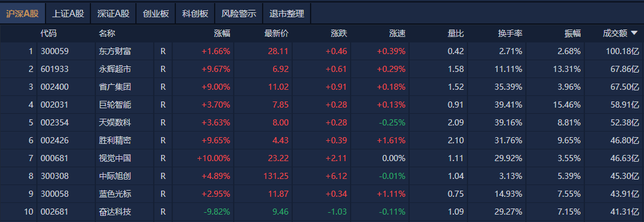Click the descending sort arrow beside 成交额
Screen dimensions: 644x222
[634, 34]
